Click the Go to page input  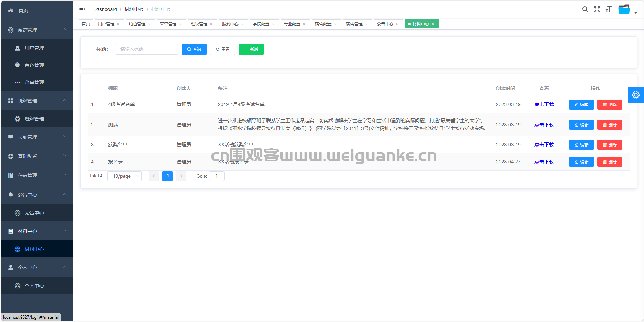click(x=217, y=176)
